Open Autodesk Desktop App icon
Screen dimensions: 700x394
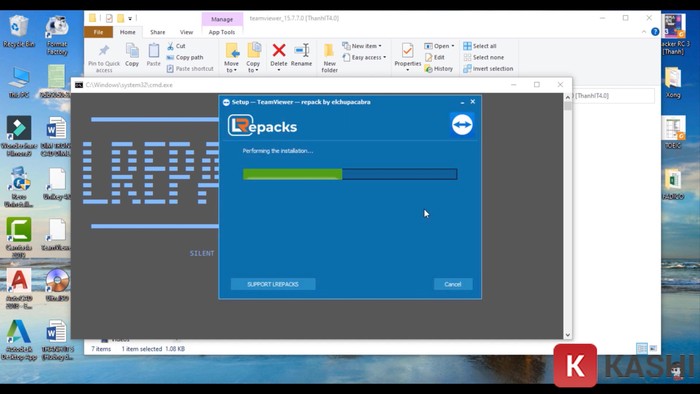coord(19,340)
